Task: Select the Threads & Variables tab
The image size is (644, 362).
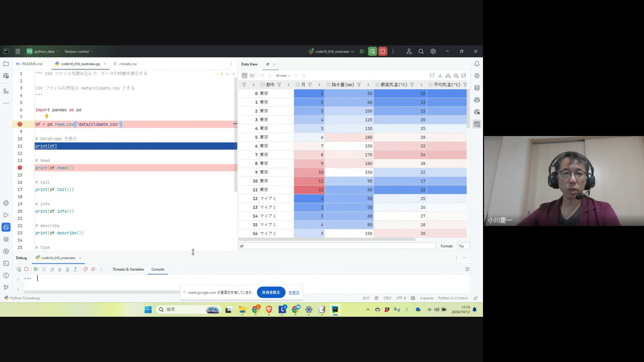Action: 128,269
